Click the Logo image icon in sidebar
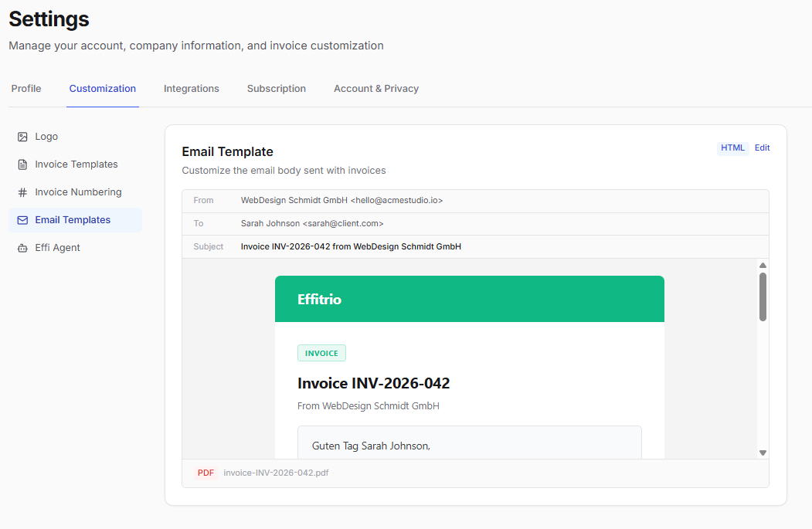This screenshot has width=812, height=529. point(22,137)
